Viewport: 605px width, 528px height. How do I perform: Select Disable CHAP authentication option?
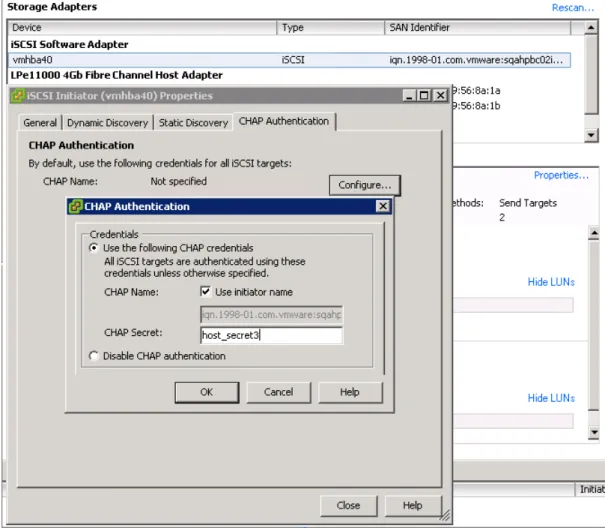click(94, 356)
